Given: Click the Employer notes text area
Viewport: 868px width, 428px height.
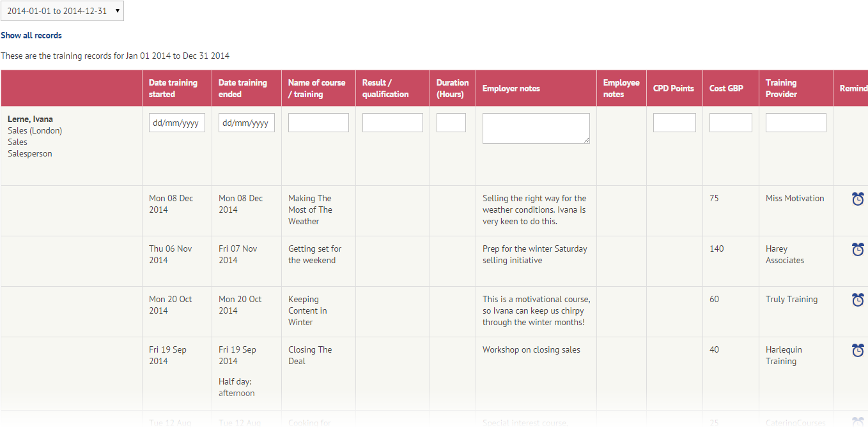Looking at the screenshot, I should [x=536, y=128].
